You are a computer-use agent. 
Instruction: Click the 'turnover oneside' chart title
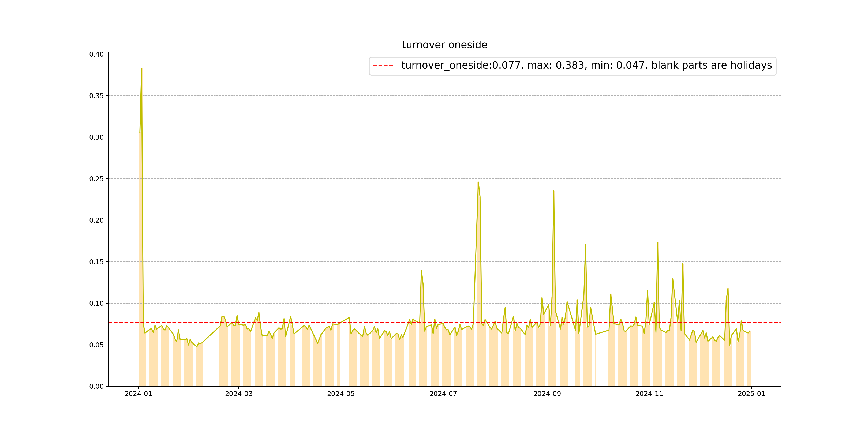(444, 45)
